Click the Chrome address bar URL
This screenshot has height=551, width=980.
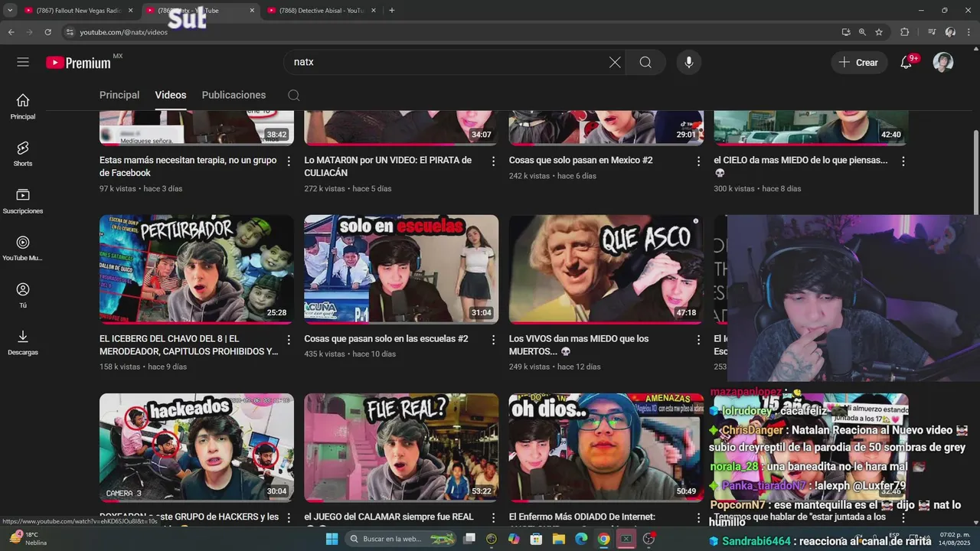click(x=124, y=32)
